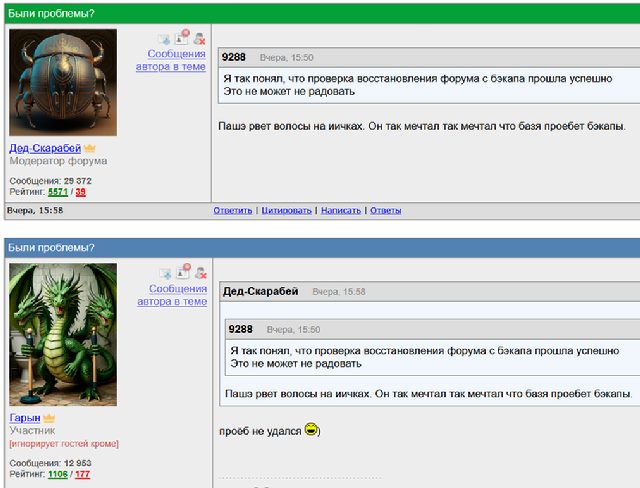The width and height of the screenshot is (640, 488).
Task: Click the crown icon next to Дед-Скарабей
Action: click(x=90, y=149)
